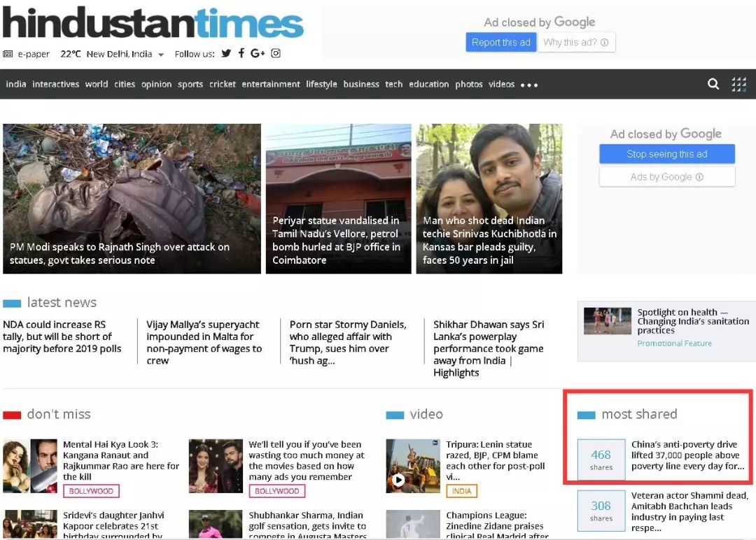This screenshot has height=540, width=756.
Task: Open the cities menu item
Action: [125, 85]
